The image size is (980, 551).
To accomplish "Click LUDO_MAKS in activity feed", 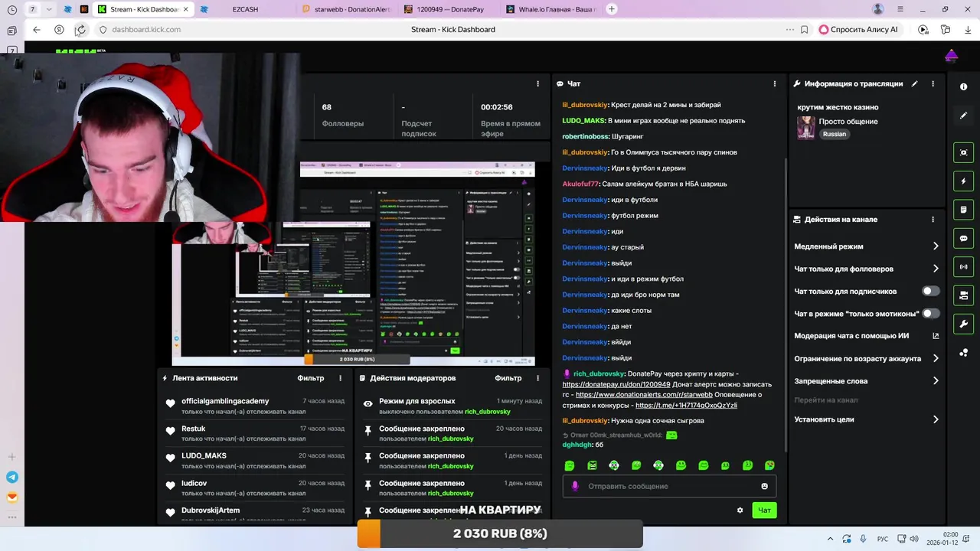I will coord(204,455).
